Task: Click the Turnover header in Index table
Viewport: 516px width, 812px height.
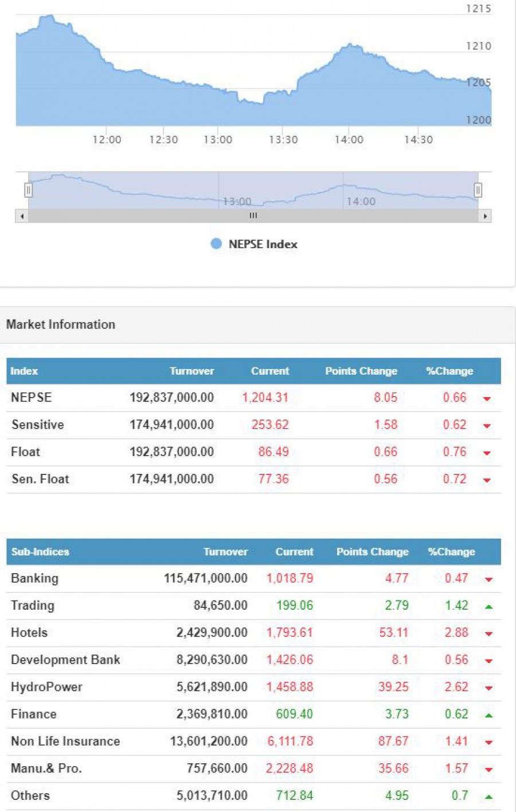Action: pos(191,371)
